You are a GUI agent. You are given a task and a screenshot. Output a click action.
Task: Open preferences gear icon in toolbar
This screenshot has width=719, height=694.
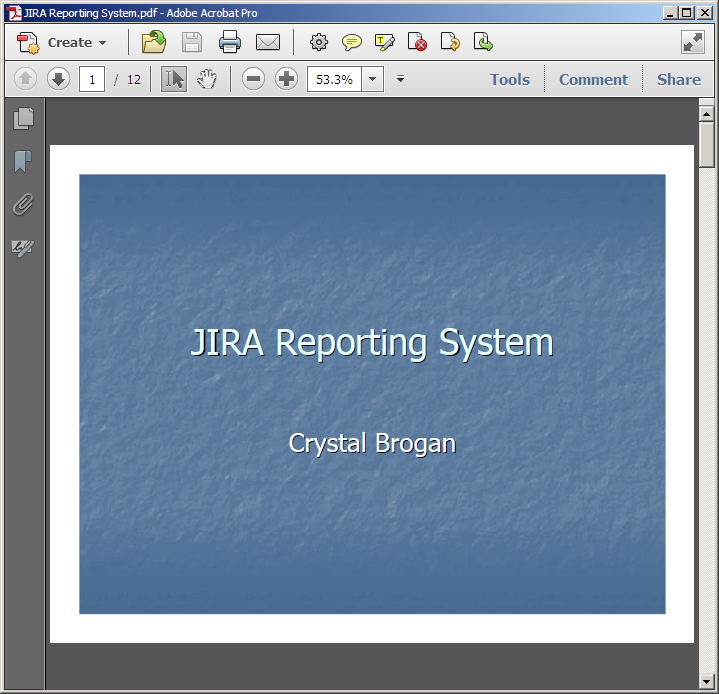[x=319, y=42]
